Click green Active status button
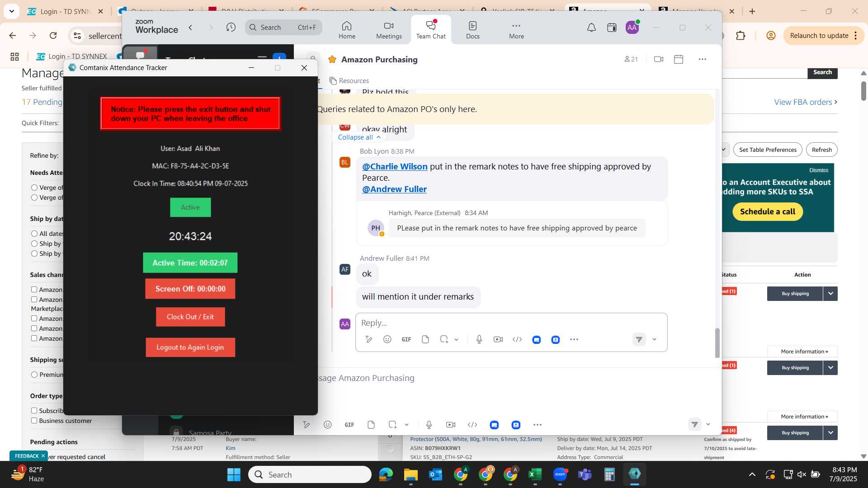The width and height of the screenshot is (868, 488). (x=190, y=207)
